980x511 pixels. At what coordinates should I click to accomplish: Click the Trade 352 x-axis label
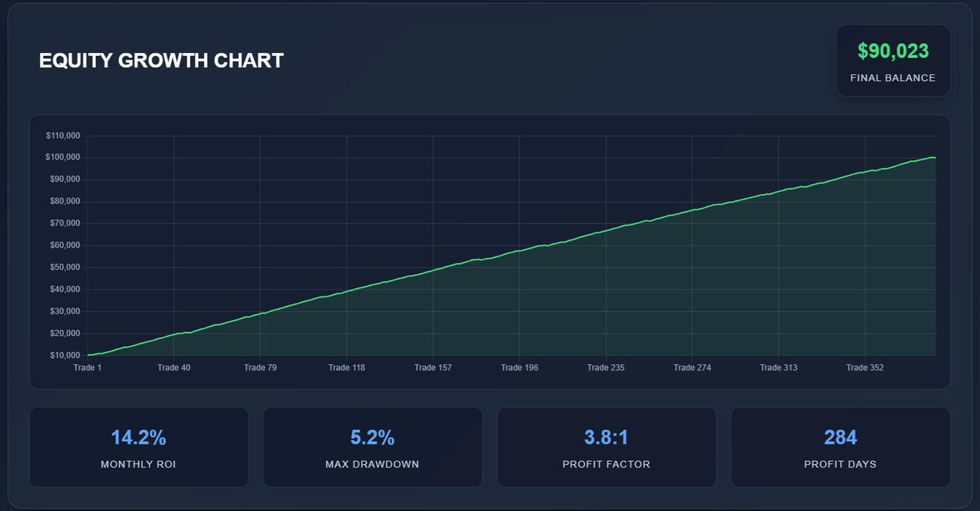pos(865,368)
